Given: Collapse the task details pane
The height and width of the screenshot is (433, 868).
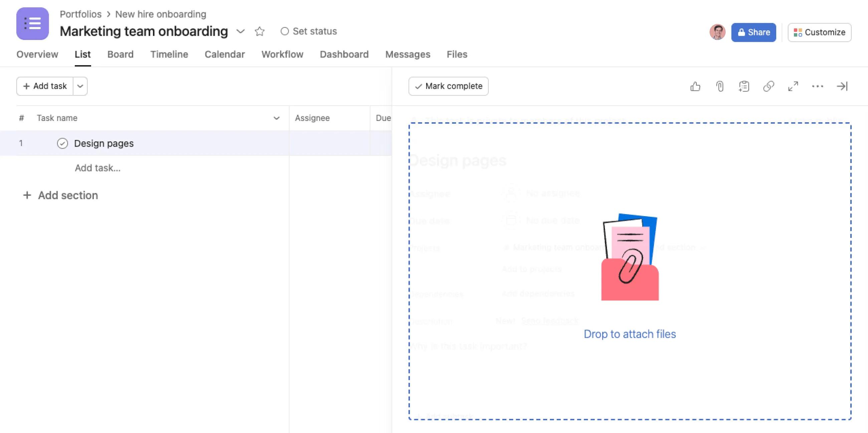Looking at the screenshot, I should 842,86.
